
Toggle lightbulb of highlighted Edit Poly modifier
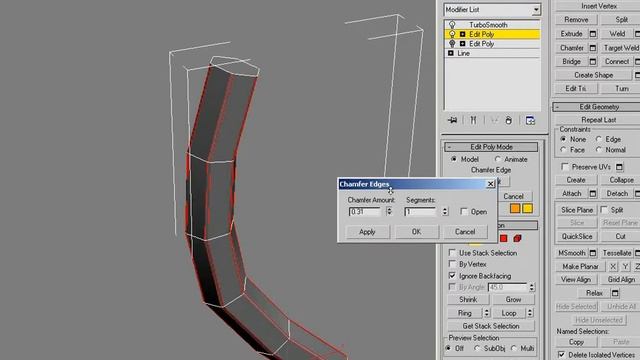pos(452,34)
